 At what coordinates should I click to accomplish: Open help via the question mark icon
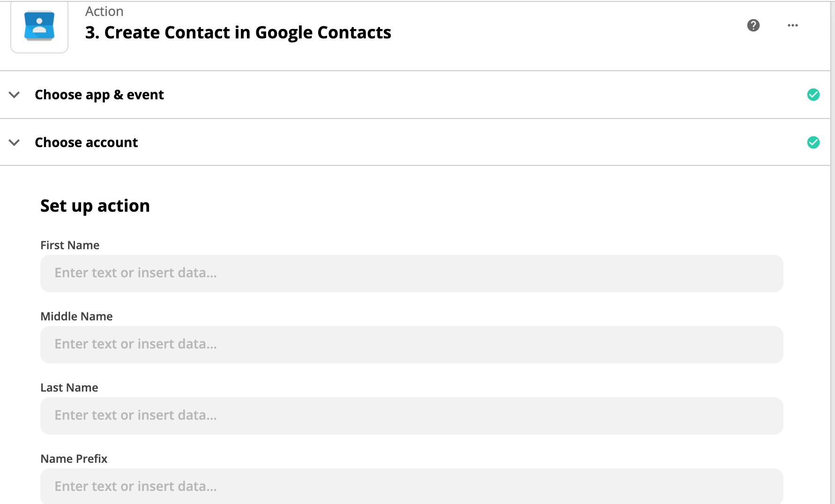tap(753, 25)
